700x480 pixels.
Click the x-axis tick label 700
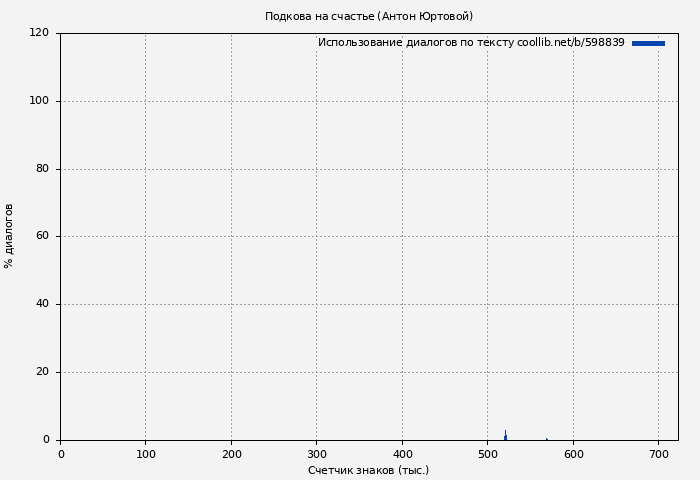coord(658,454)
